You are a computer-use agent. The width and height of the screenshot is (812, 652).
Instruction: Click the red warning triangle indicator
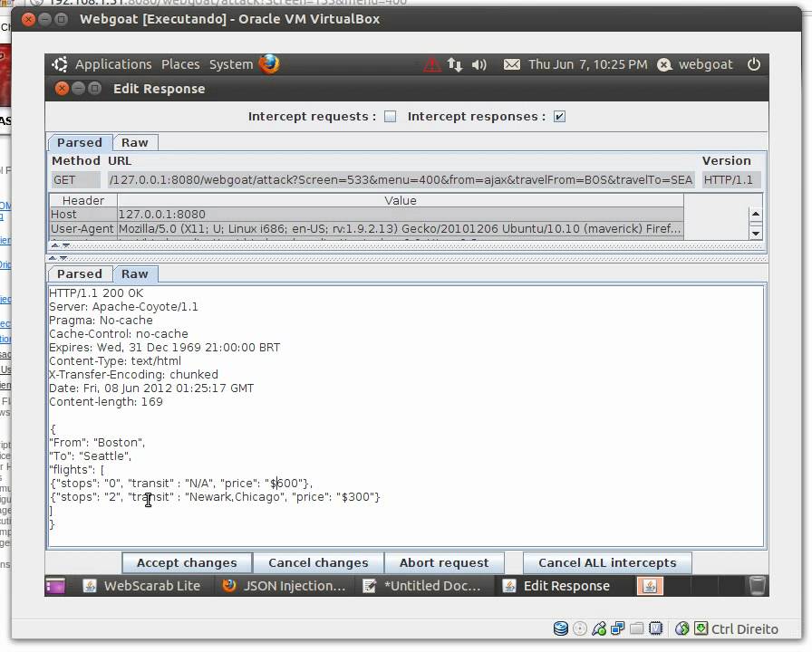coord(432,64)
